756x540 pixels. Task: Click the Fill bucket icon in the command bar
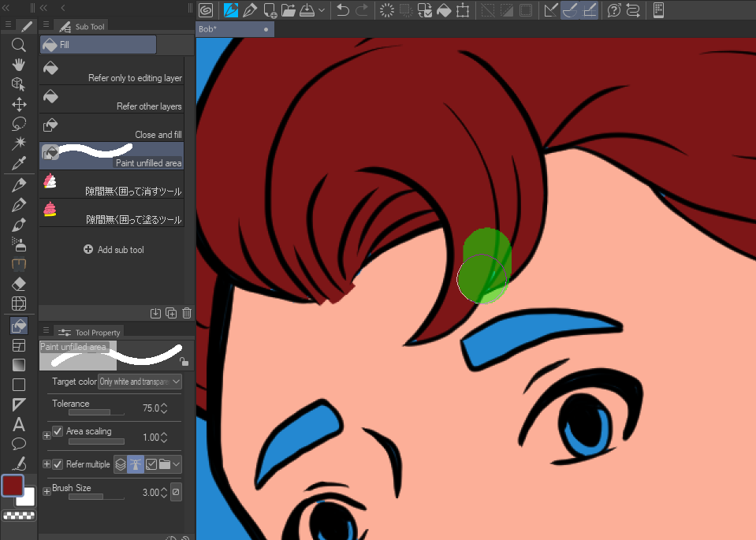click(x=444, y=9)
